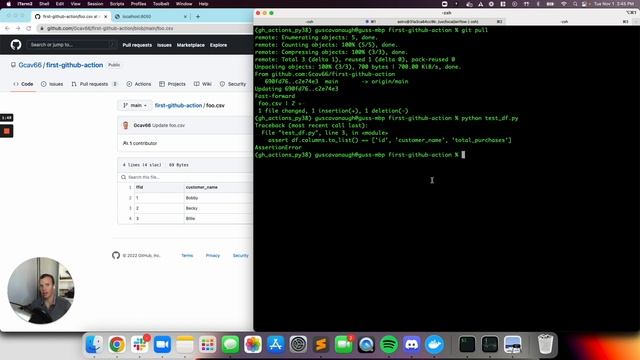Open FaceTime from the Dock

click(344, 345)
